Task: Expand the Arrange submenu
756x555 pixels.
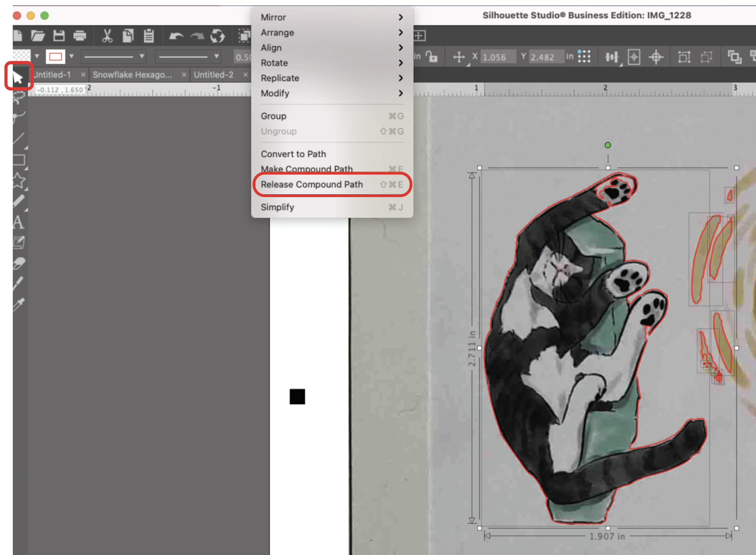Action: pyautogui.click(x=332, y=33)
